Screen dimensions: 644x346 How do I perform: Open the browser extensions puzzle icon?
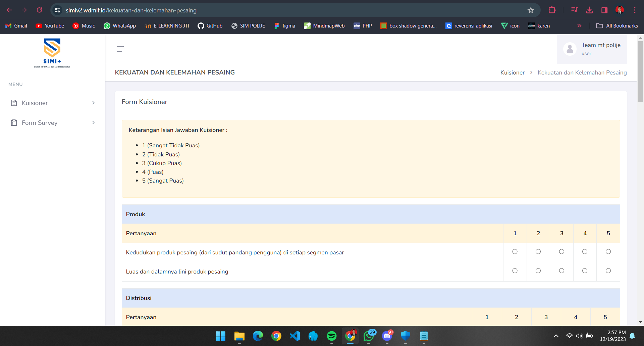(x=552, y=10)
